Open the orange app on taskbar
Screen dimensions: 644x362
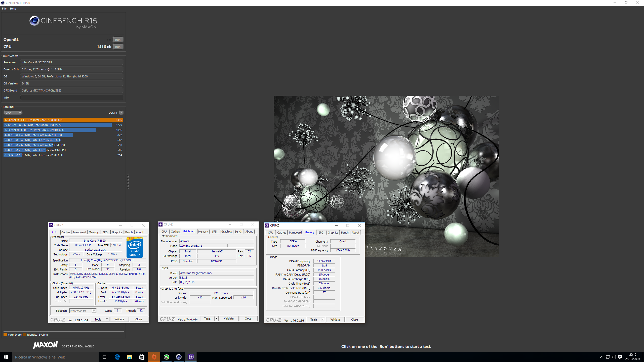coord(154,357)
